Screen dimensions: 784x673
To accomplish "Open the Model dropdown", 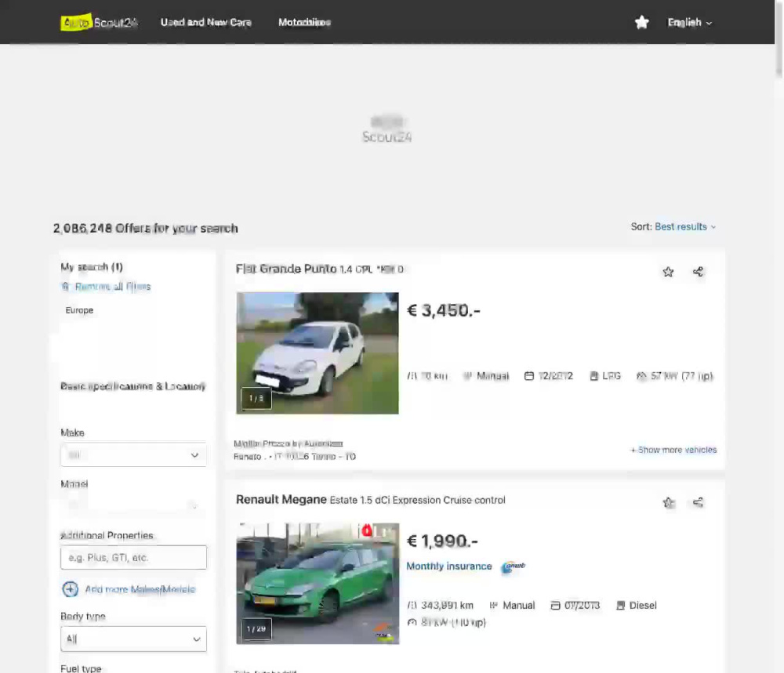I will [x=133, y=505].
